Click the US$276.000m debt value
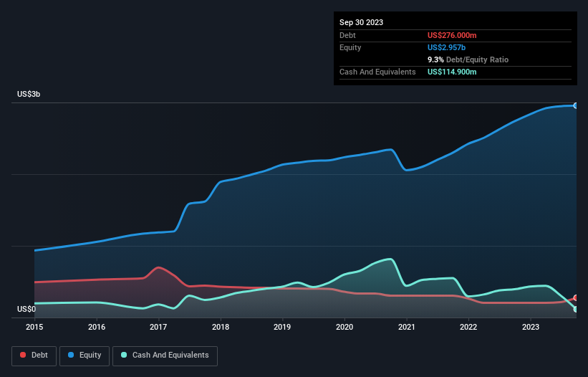This screenshot has width=588, height=377. 452,35
